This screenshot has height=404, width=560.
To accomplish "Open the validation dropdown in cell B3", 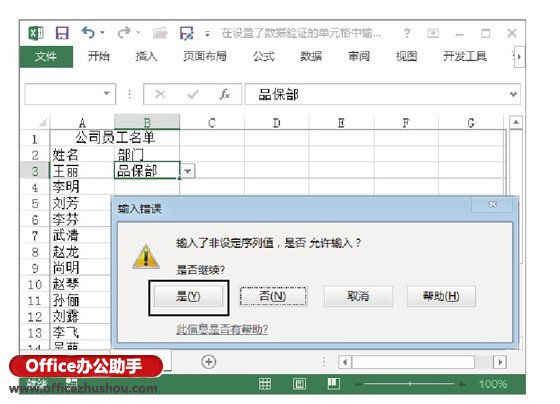I will (x=188, y=171).
